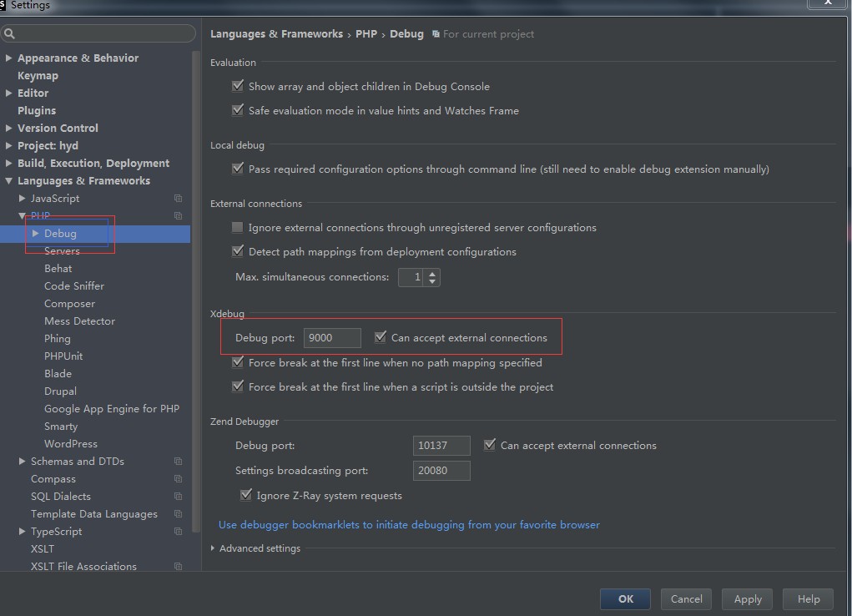Collapse the Languages & Frameworks node
This screenshot has width=852, height=616.
pyautogui.click(x=8, y=180)
